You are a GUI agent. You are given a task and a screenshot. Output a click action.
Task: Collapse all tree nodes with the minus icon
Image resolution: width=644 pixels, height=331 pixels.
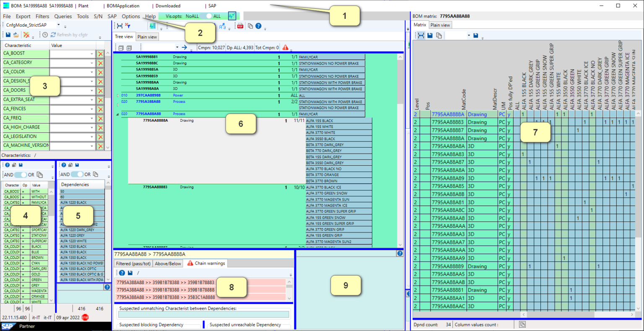121,48
